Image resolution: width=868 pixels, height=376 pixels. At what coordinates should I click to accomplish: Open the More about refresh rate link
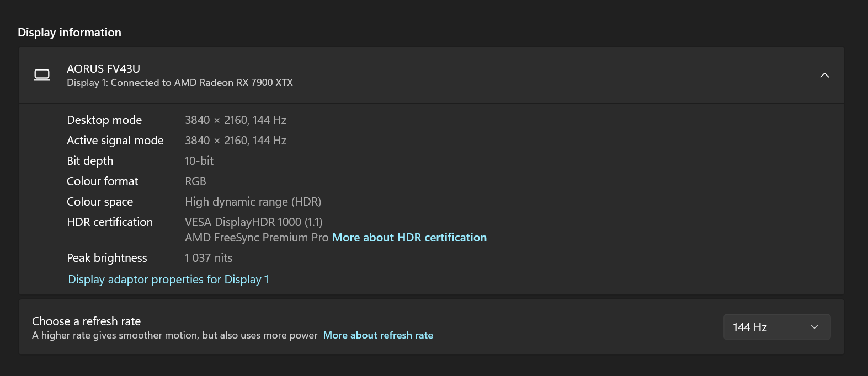coord(378,335)
